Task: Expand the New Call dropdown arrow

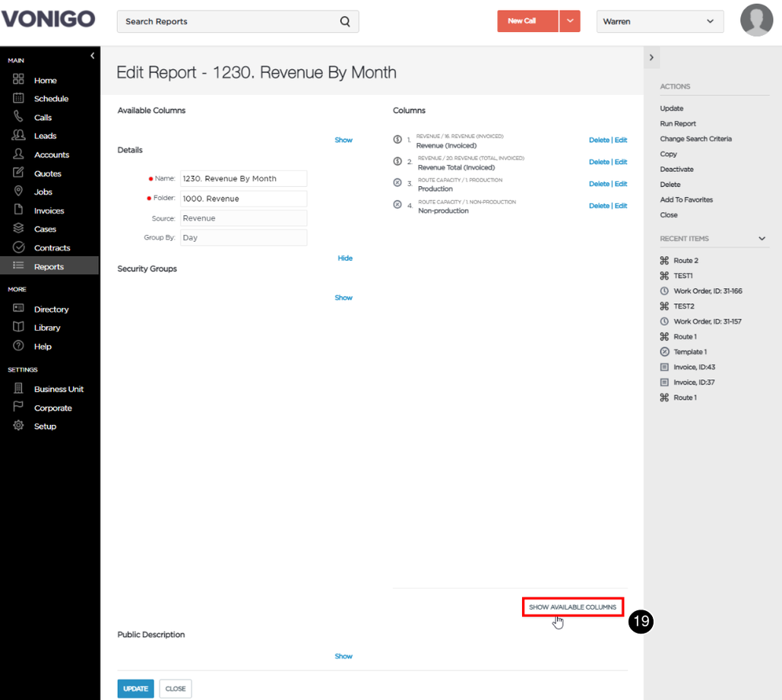Action: pos(570,21)
